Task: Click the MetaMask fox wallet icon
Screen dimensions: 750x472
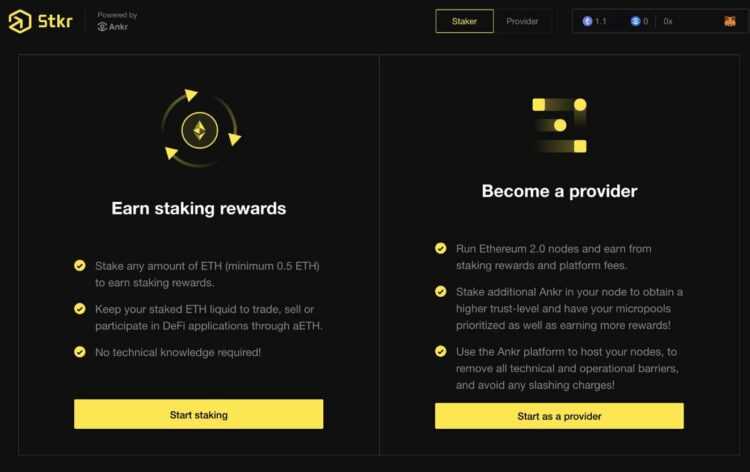Action: (730, 21)
